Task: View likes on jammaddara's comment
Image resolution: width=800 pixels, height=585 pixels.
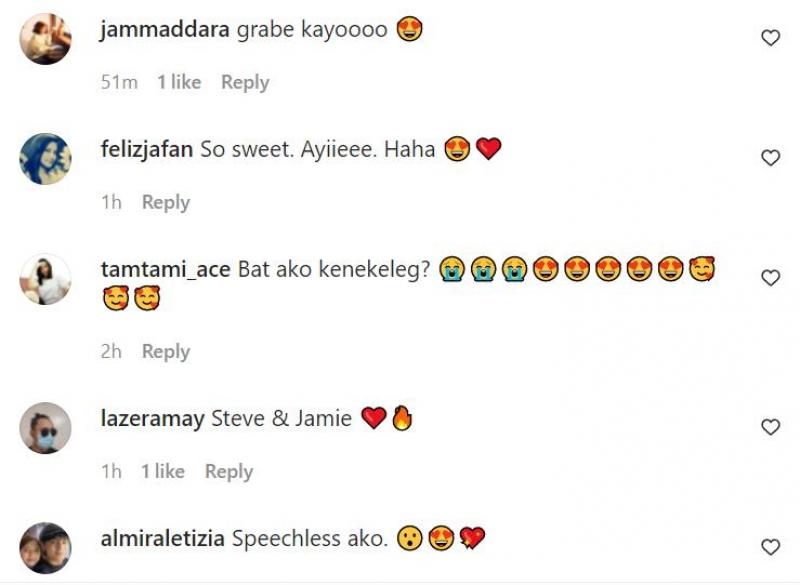Action: [179, 82]
